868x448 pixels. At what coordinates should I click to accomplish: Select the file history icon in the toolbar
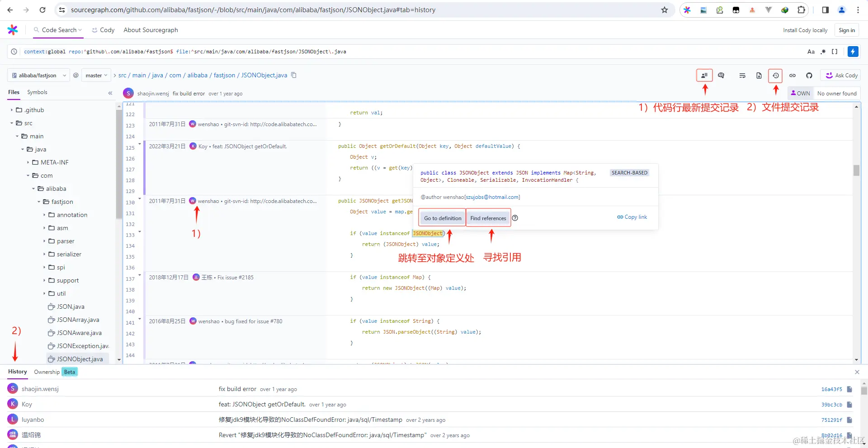point(776,75)
